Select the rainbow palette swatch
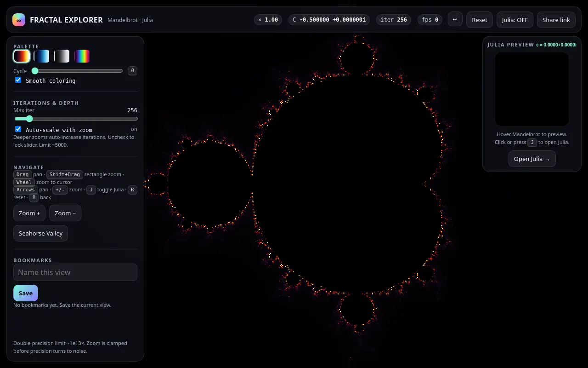Screen dimensions: 588x368 point(82,56)
